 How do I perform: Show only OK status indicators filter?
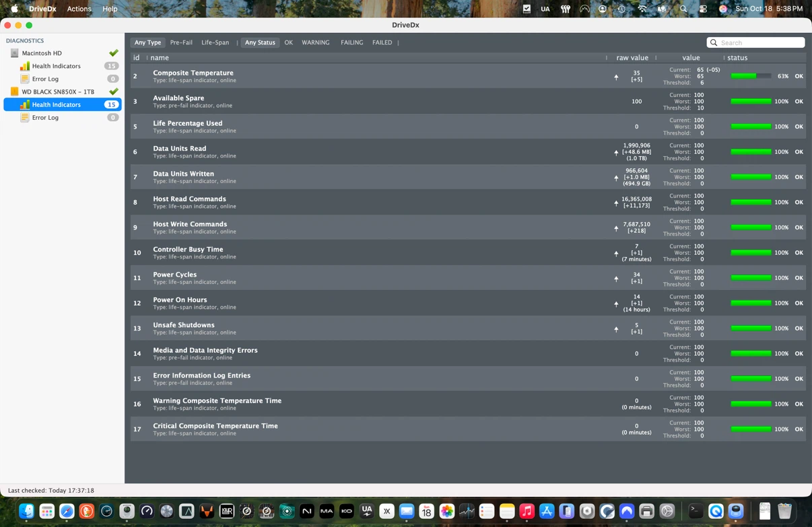point(288,42)
